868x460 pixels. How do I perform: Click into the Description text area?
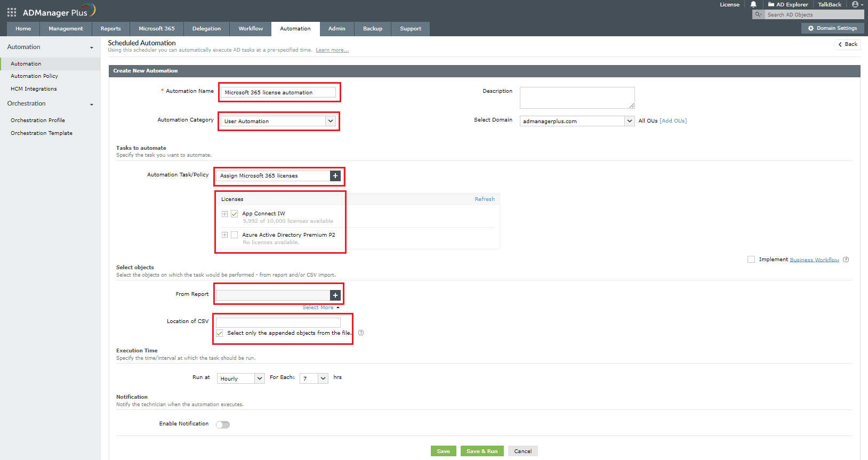click(577, 98)
